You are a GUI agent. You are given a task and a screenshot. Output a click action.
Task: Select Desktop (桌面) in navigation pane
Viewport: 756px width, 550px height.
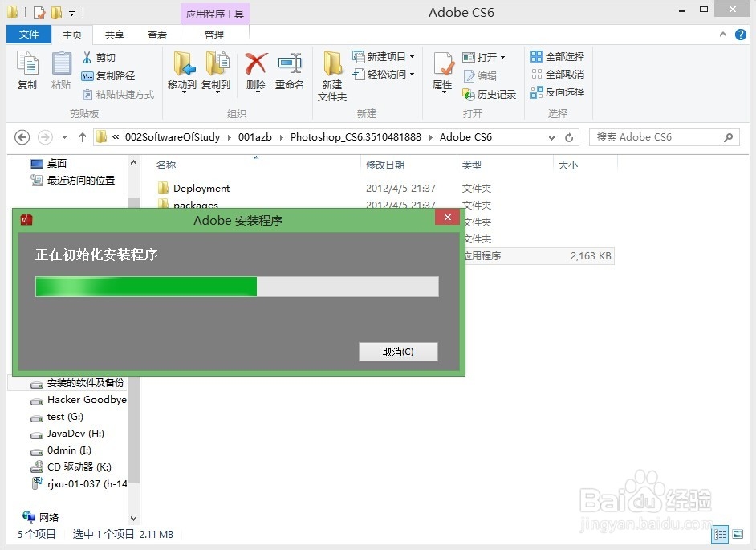click(49, 164)
